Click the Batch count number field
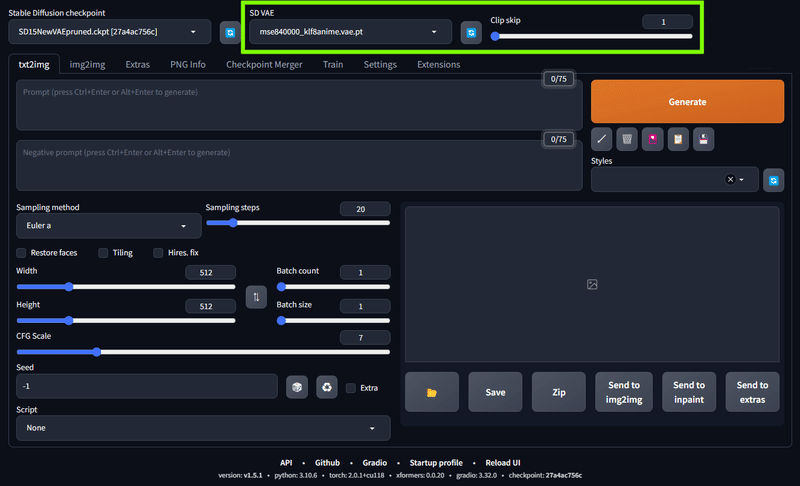Image resolution: width=800 pixels, height=486 pixels. click(x=365, y=273)
